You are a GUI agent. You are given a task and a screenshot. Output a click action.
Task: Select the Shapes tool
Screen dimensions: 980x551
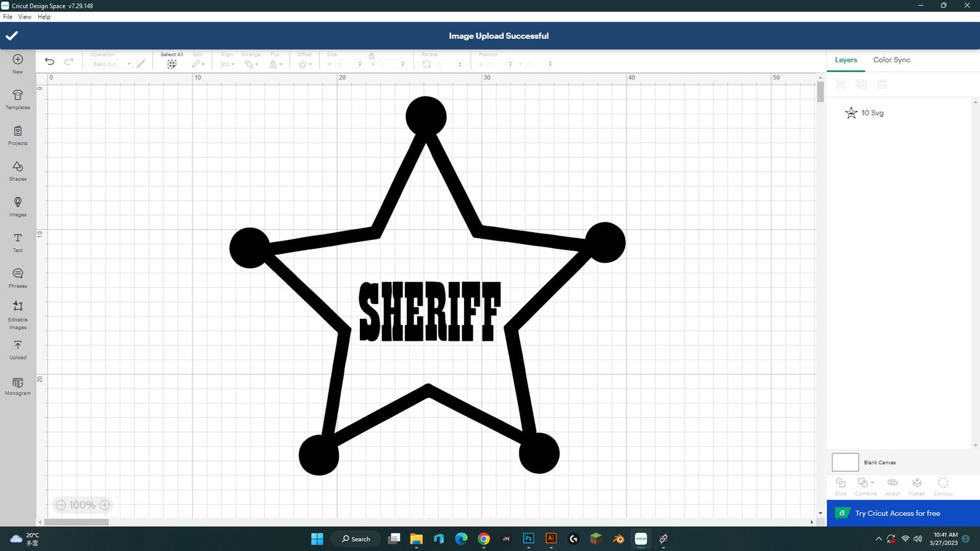pyautogui.click(x=18, y=170)
